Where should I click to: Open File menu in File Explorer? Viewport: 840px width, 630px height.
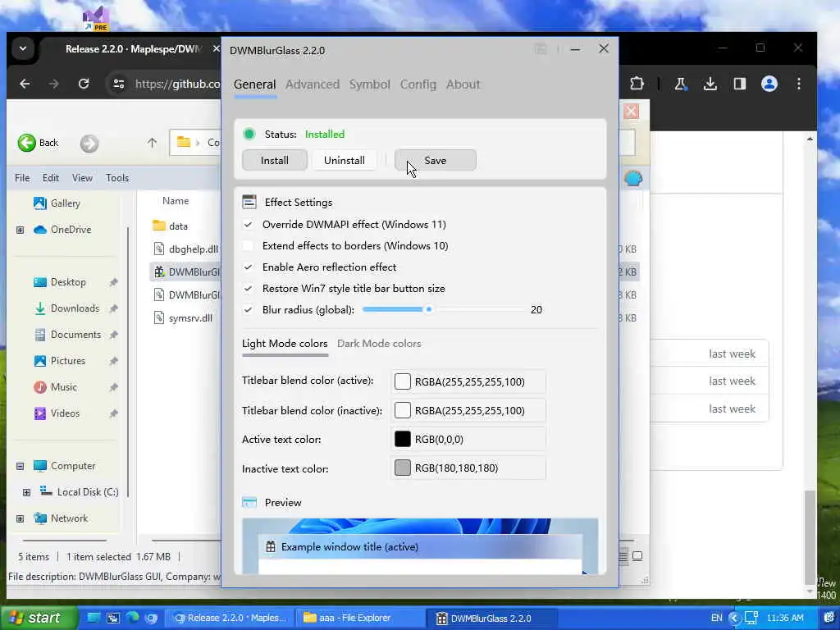coord(22,178)
